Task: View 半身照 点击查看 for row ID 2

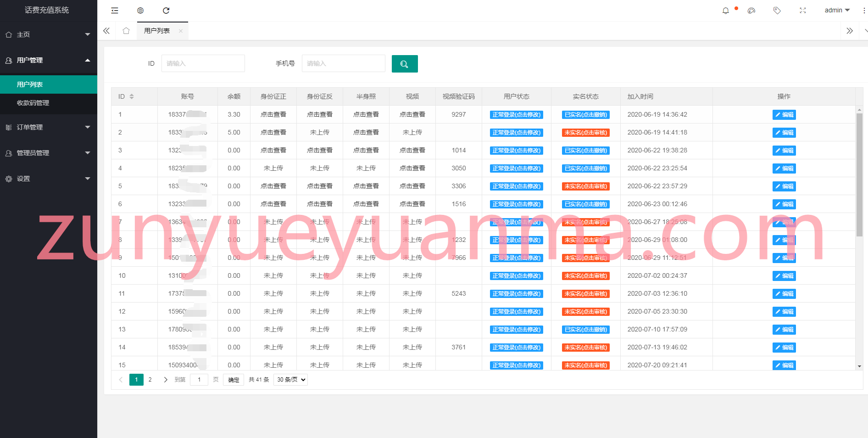Action: click(x=366, y=132)
